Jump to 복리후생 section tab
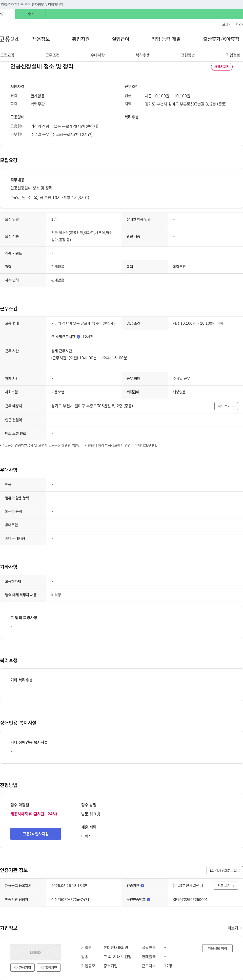 tap(143, 55)
